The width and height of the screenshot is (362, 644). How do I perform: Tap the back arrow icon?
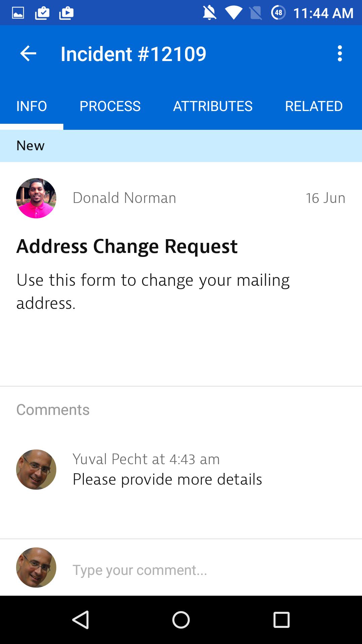(28, 54)
